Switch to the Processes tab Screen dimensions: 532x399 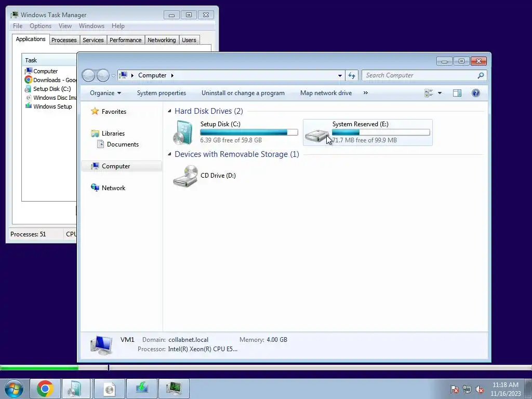click(64, 40)
